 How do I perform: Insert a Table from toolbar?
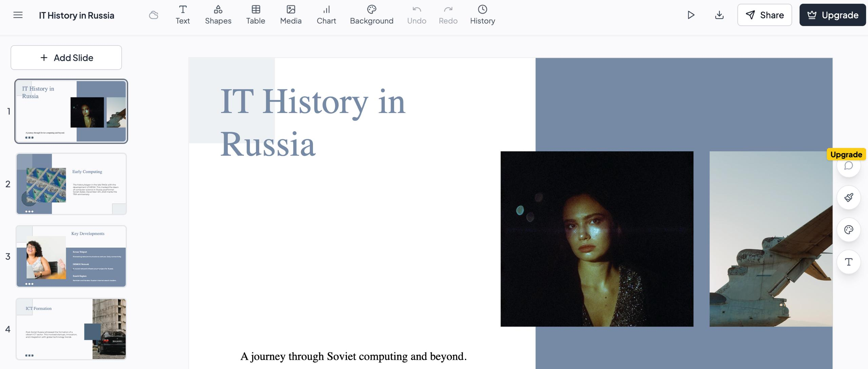coord(256,15)
